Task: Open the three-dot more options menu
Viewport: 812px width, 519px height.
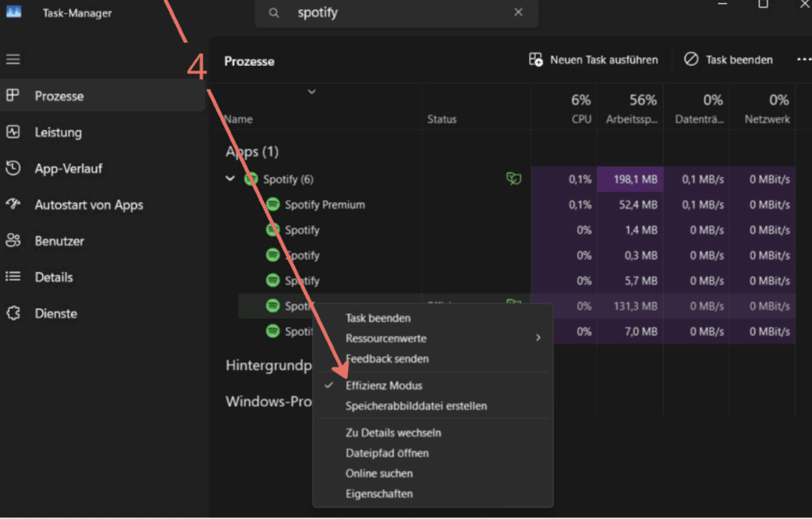Action: tap(803, 60)
